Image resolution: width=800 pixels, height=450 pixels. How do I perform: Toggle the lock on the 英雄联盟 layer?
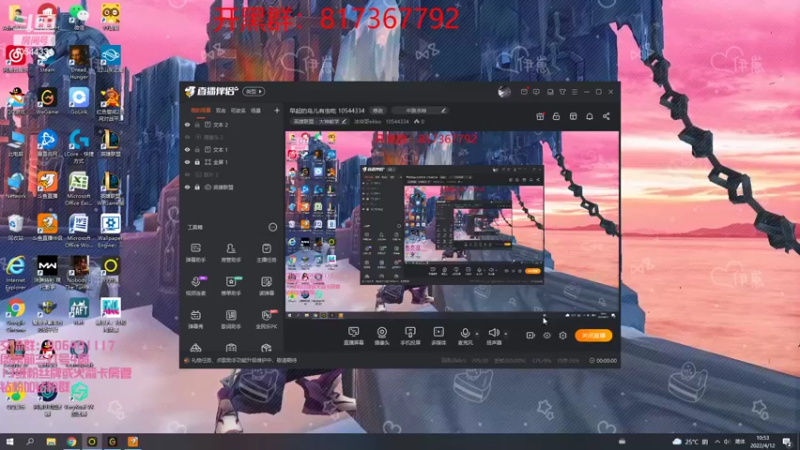coord(197,187)
